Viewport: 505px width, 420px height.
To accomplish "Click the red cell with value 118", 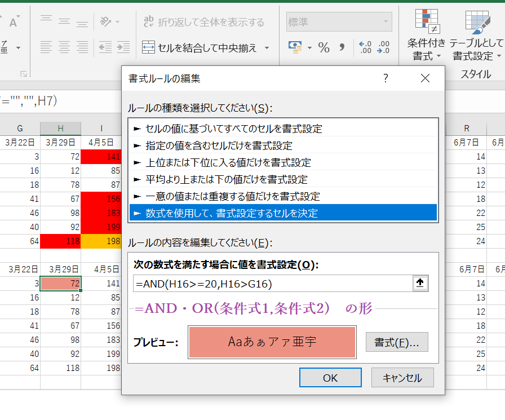I will [x=60, y=241].
